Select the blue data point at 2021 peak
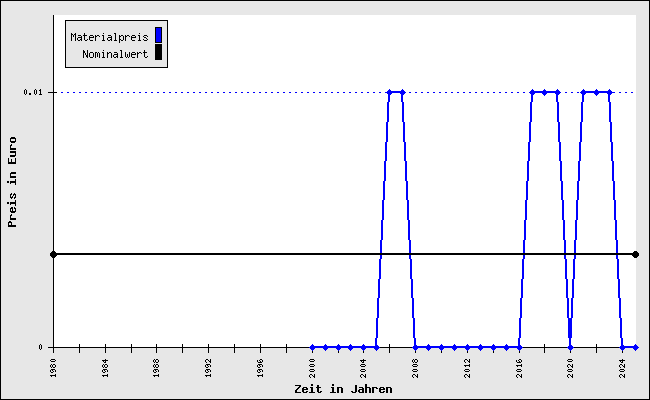This screenshot has height=400, width=650. pos(583,92)
